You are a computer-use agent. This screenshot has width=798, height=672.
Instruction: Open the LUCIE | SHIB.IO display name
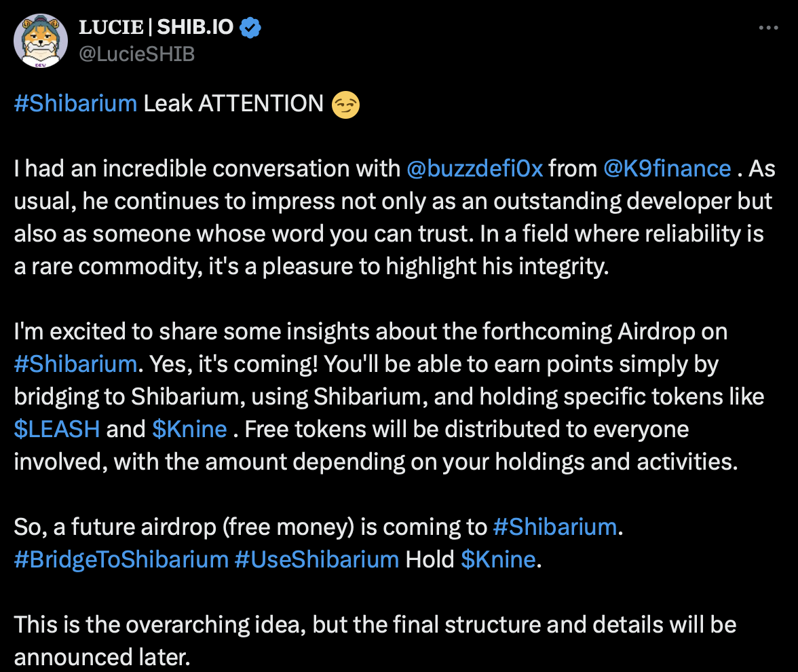coord(156,28)
